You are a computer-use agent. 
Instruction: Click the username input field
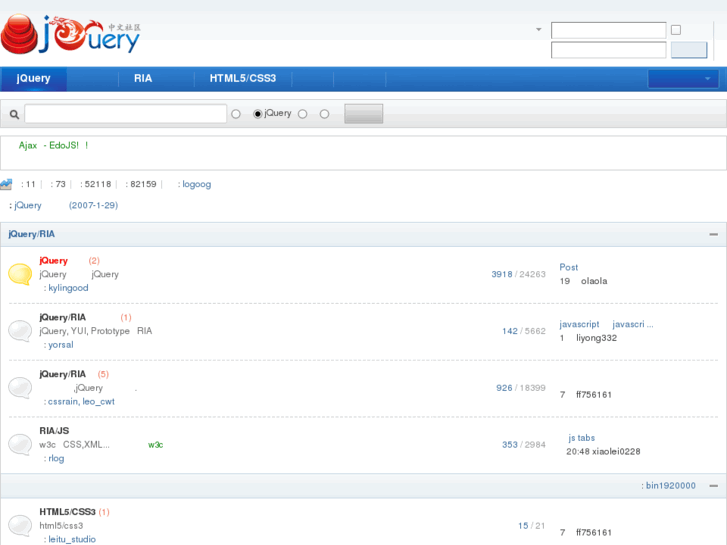(x=608, y=31)
